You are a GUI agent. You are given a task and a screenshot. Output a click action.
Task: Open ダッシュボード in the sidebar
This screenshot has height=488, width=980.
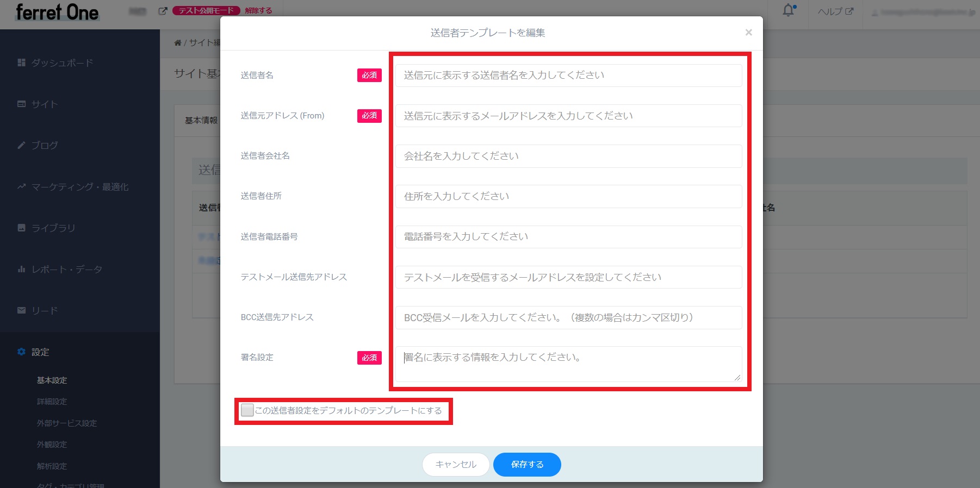[62, 63]
